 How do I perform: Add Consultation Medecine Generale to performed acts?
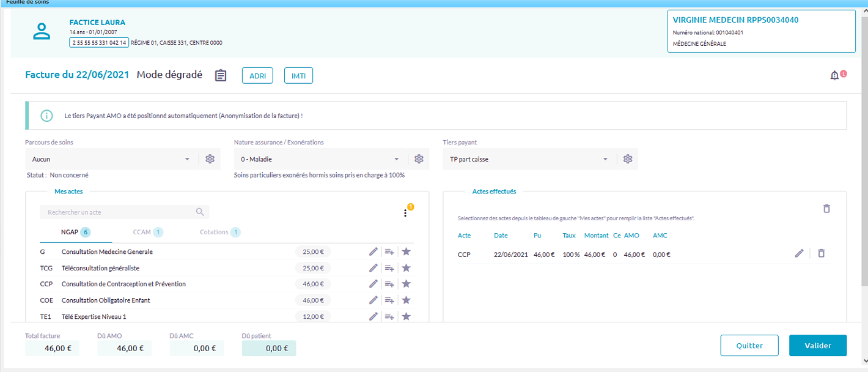389,251
